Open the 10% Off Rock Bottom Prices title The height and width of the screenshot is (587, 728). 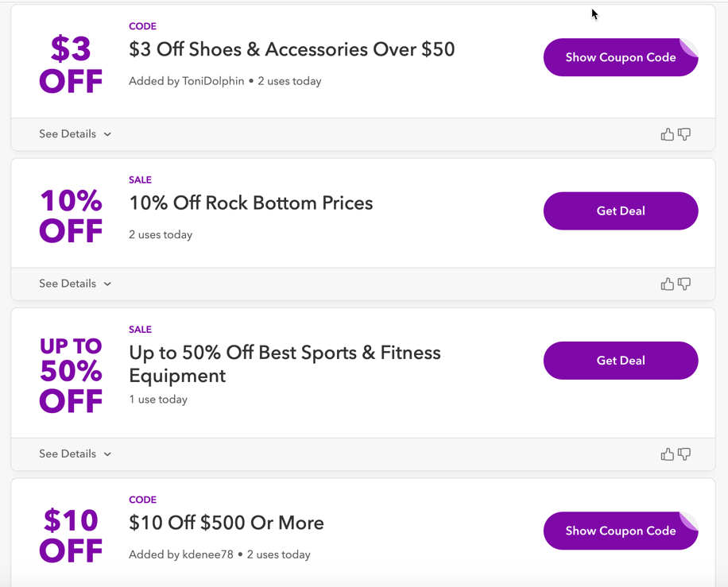point(250,203)
